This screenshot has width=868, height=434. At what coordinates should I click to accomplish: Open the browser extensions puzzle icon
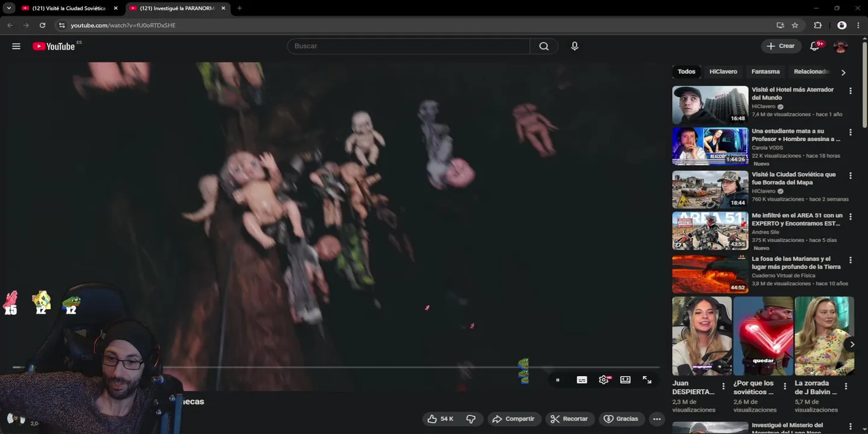(818, 25)
